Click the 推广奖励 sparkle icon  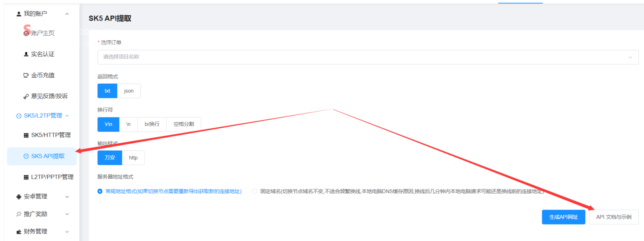click(19, 214)
